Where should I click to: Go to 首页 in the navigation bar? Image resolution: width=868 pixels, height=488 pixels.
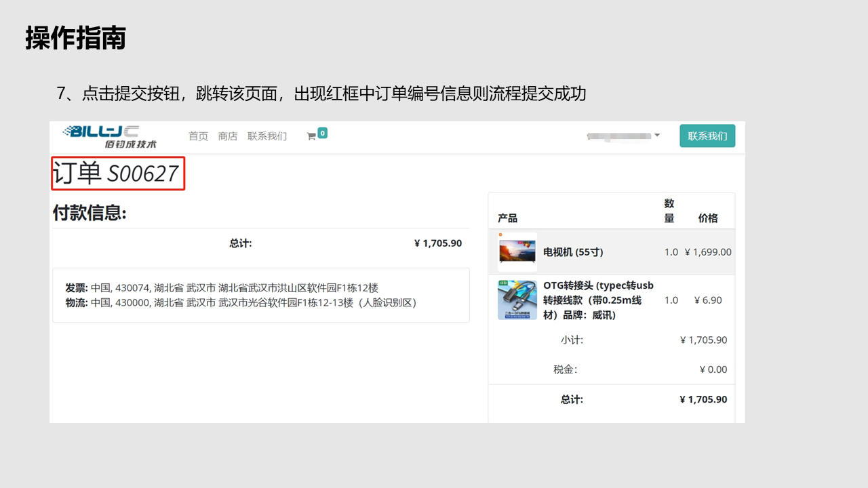click(x=198, y=136)
